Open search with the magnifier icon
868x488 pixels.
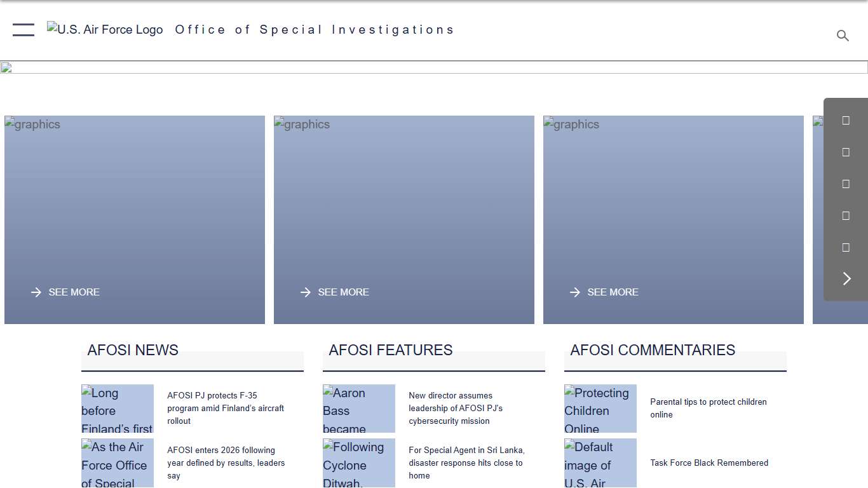(x=843, y=36)
